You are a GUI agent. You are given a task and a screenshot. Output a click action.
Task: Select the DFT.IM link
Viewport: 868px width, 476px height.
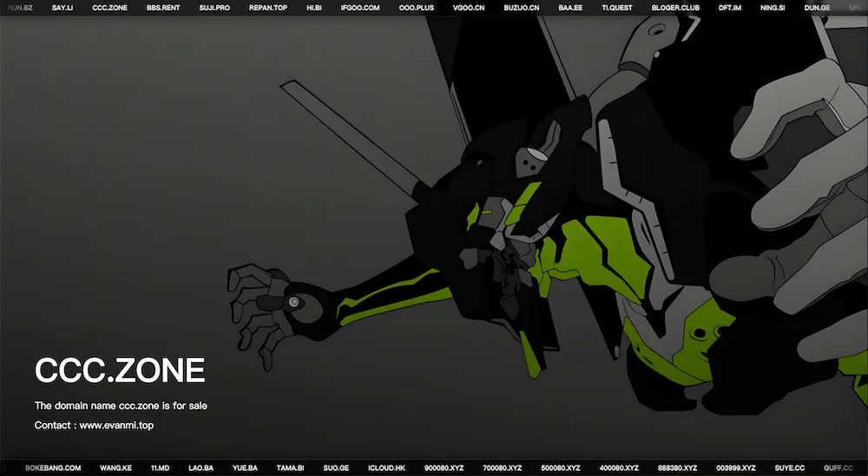tap(730, 8)
